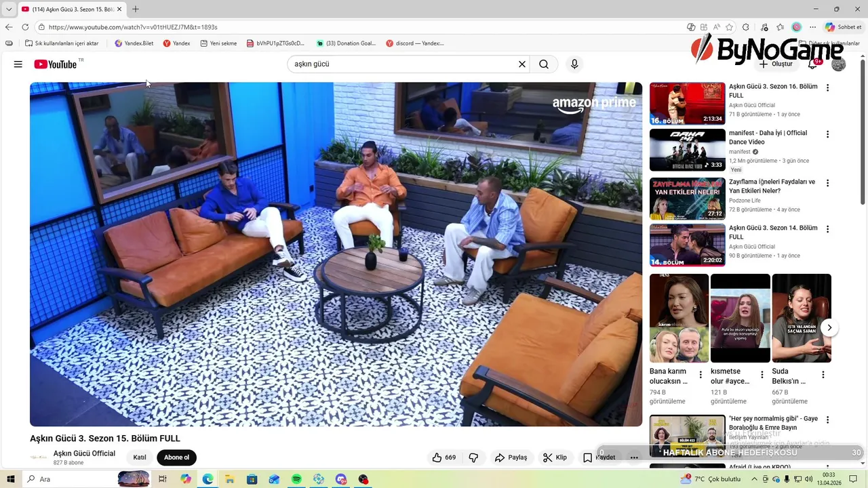Dislike the video with thumbs-down
The width and height of the screenshot is (868, 488).
tap(473, 457)
